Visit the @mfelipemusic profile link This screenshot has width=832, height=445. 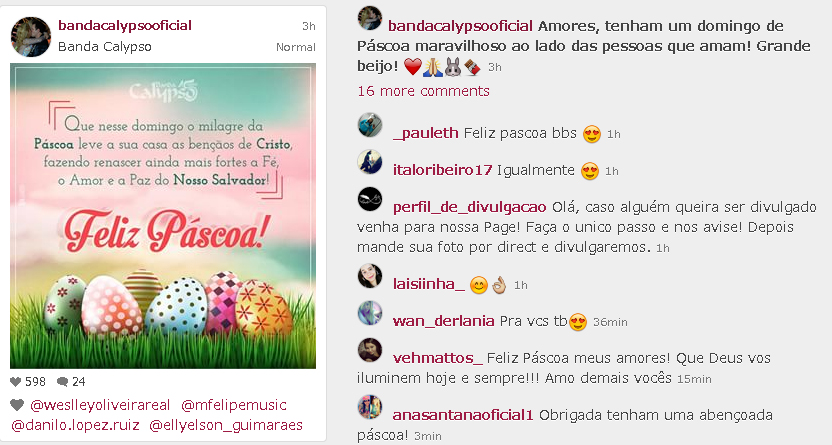coord(233,405)
